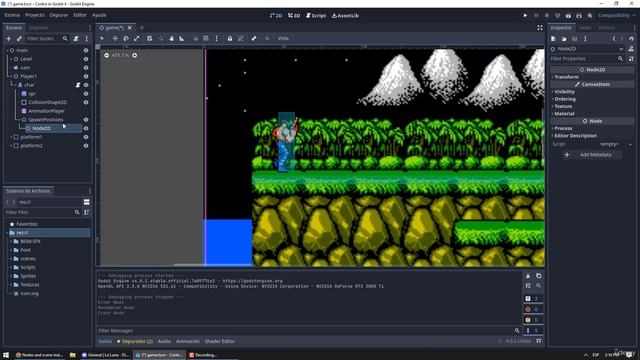Run the project with play button
Image resolution: width=640 pixels, height=360 pixels.
pos(525,16)
